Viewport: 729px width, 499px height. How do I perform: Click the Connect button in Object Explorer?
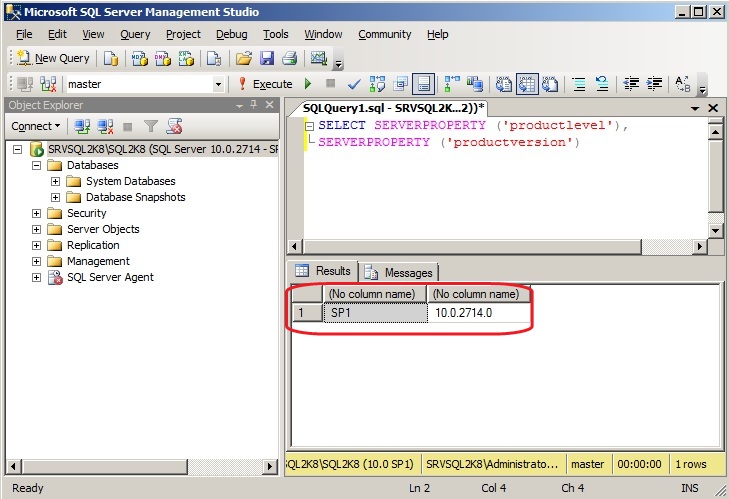[x=35, y=126]
